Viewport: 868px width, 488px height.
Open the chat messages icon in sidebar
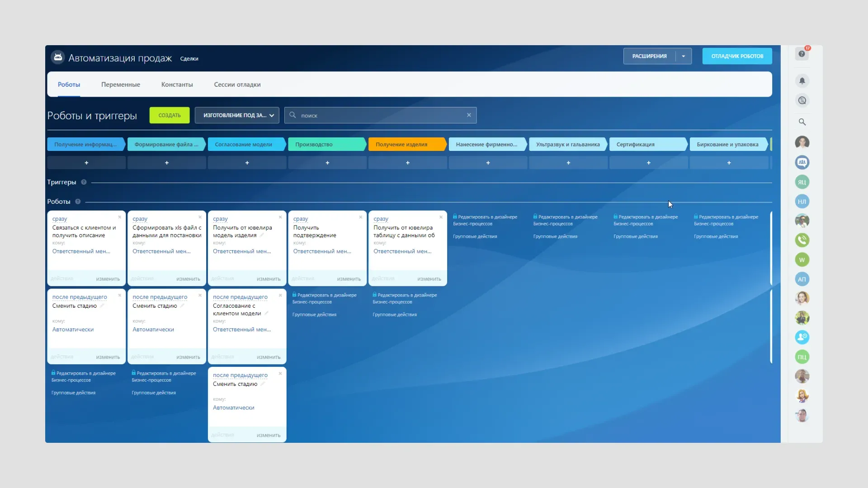[802, 101]
